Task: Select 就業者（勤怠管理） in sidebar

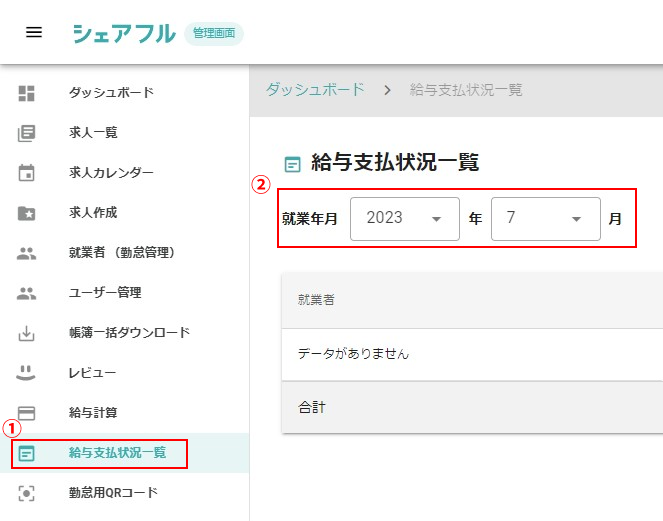Action: click(122, 253)
